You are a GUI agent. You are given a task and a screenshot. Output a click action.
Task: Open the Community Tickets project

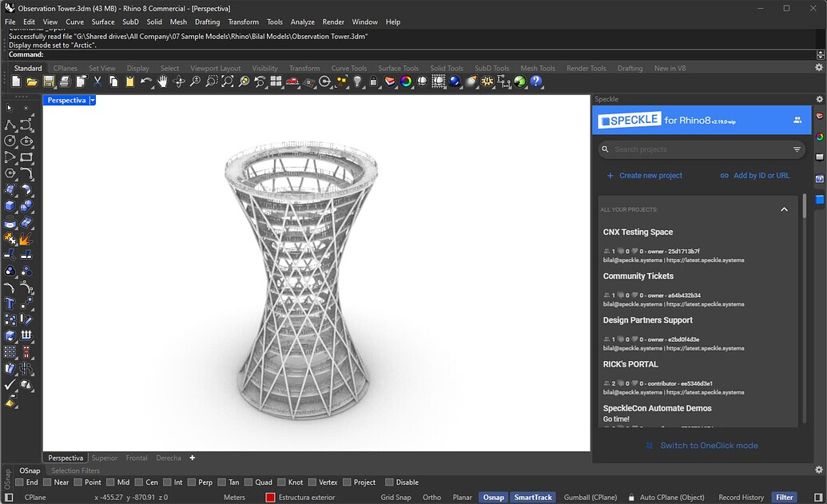[x=638, y=276]
